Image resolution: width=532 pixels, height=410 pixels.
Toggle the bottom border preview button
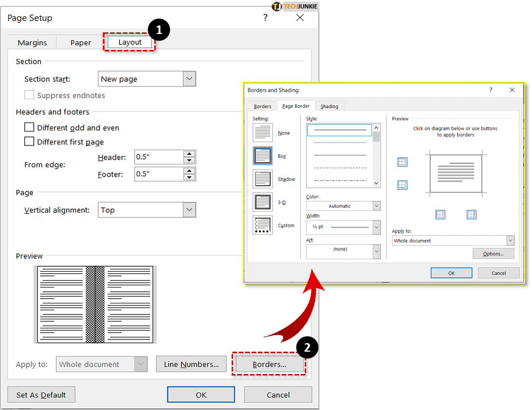tap(402, 185)
